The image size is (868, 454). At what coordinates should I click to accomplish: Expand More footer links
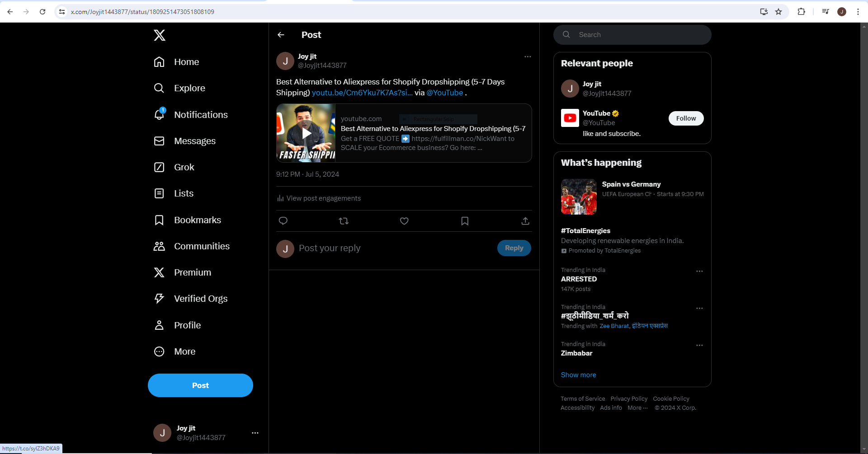637,408
